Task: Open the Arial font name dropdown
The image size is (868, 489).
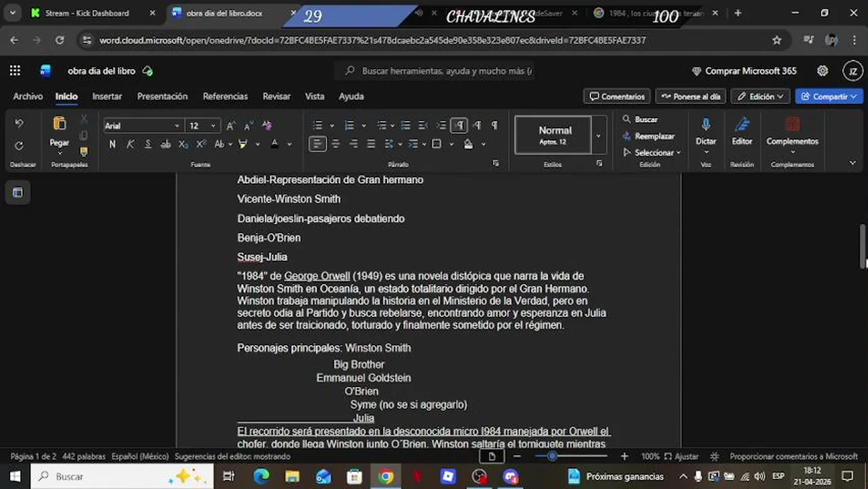Action: tap(177, 126)
